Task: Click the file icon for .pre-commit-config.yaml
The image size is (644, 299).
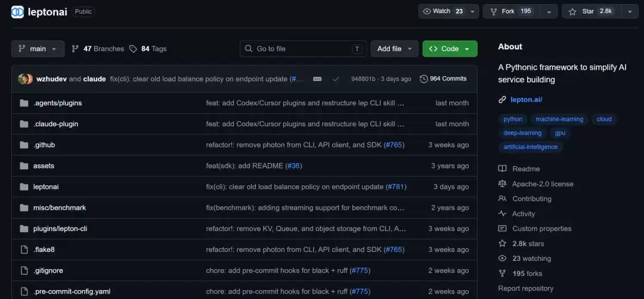Action: pyautogui.click(x=24, y=291)
